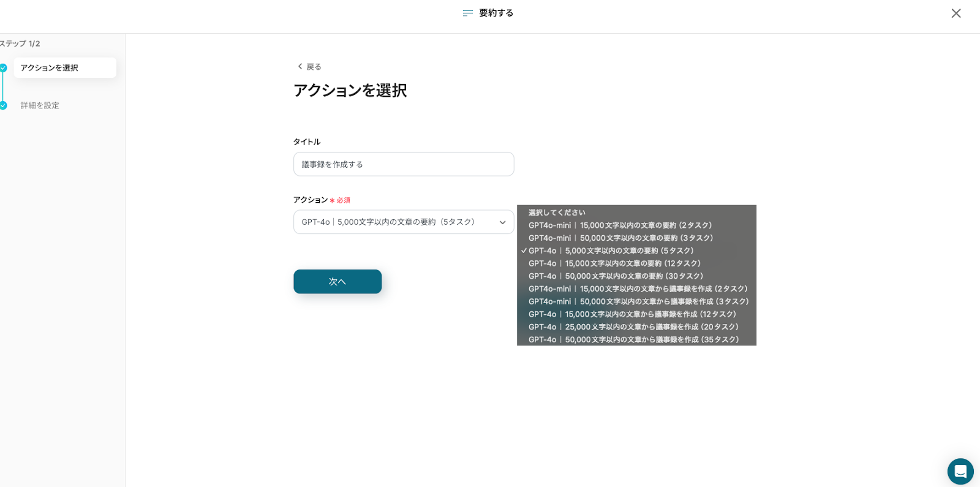Select GPT-4o 25,000文字 議事録を作成 (20タスク)
Viewport: 980px width, 487px height.
point(633,327)
